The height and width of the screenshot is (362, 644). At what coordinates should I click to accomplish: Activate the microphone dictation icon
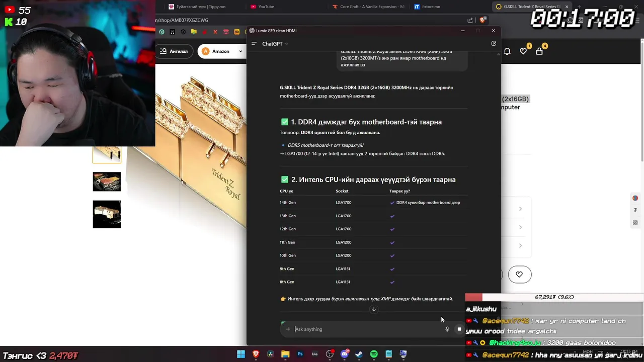(447, 329)
